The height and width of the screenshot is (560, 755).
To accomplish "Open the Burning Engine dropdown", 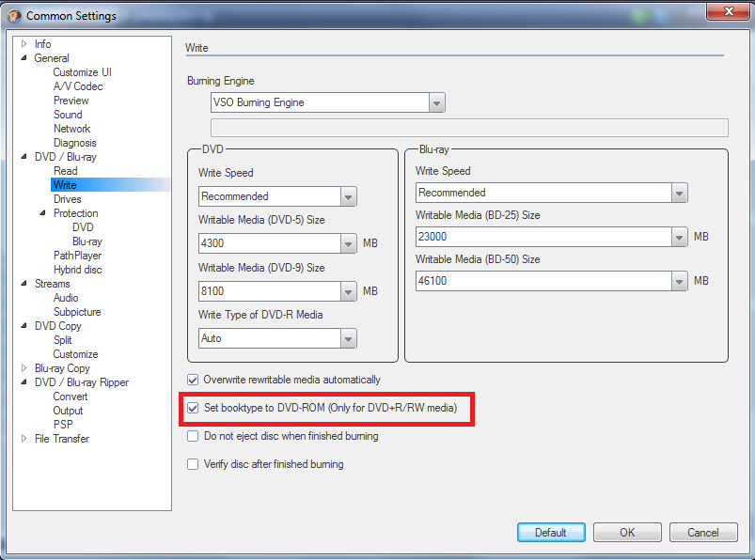I will 436,103.
